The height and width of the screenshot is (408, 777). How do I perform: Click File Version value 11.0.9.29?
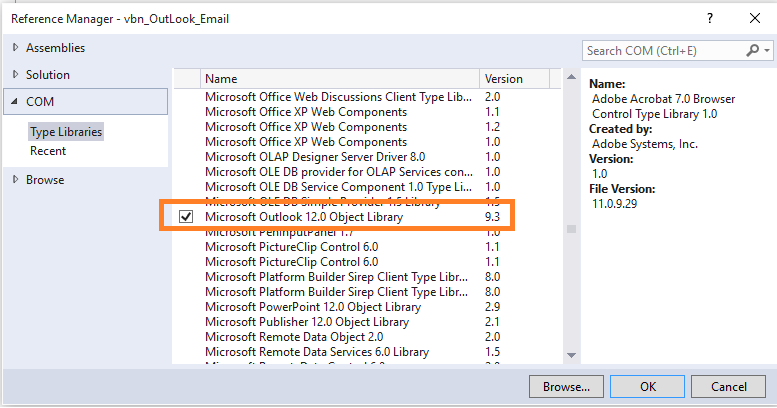coord(614,204)
